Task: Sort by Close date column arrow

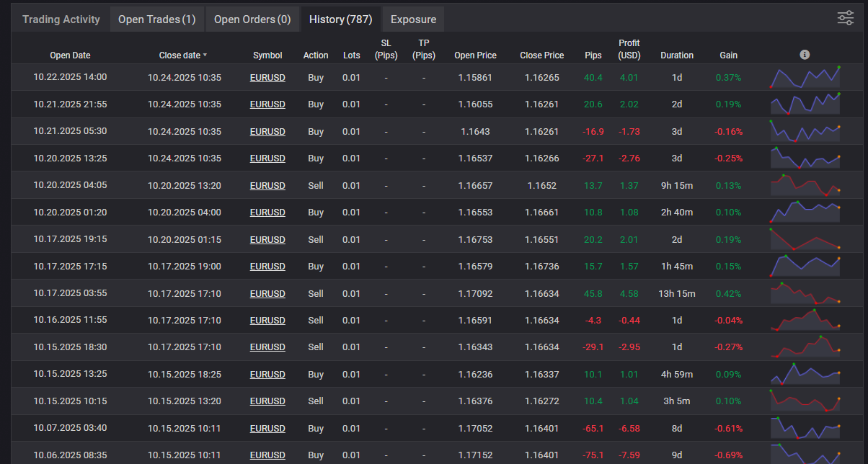Action: point(205,55)
